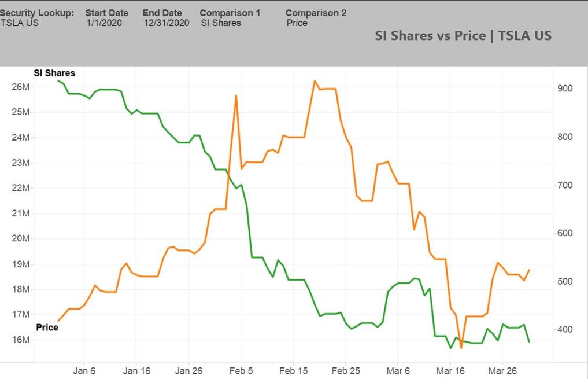Image resolution: width=588 pixels, height=379 pixels.
Task: Select the Mar 26 date axis label
Action: coord(502,371)
